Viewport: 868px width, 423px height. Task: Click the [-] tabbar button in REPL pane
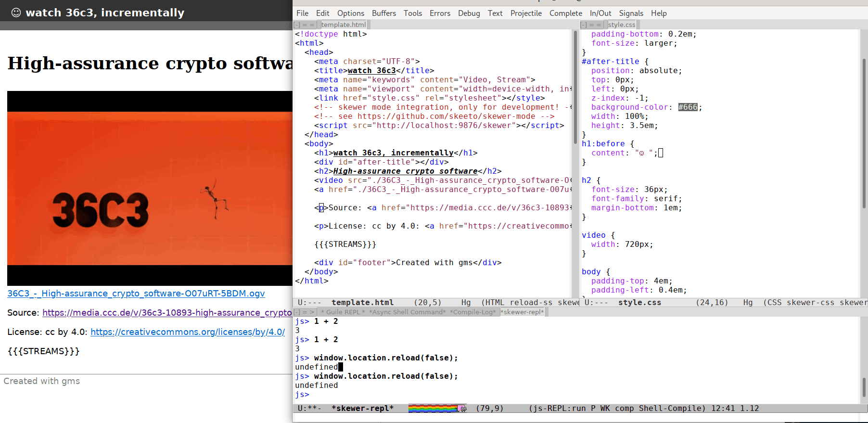pos(297,312)
